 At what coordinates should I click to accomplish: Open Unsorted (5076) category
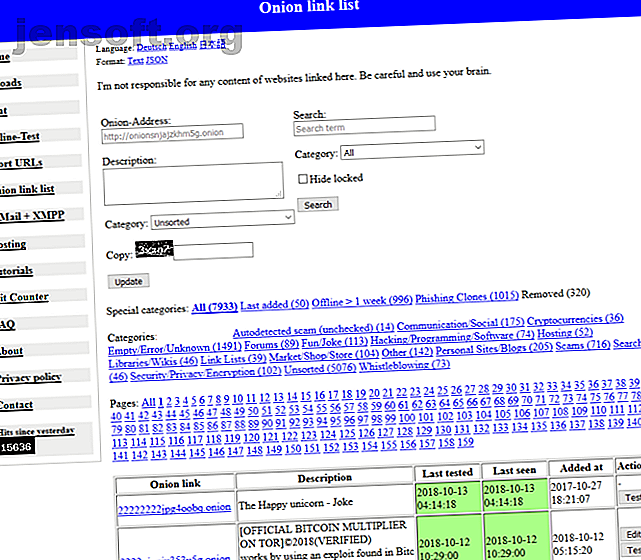[320, 369]
